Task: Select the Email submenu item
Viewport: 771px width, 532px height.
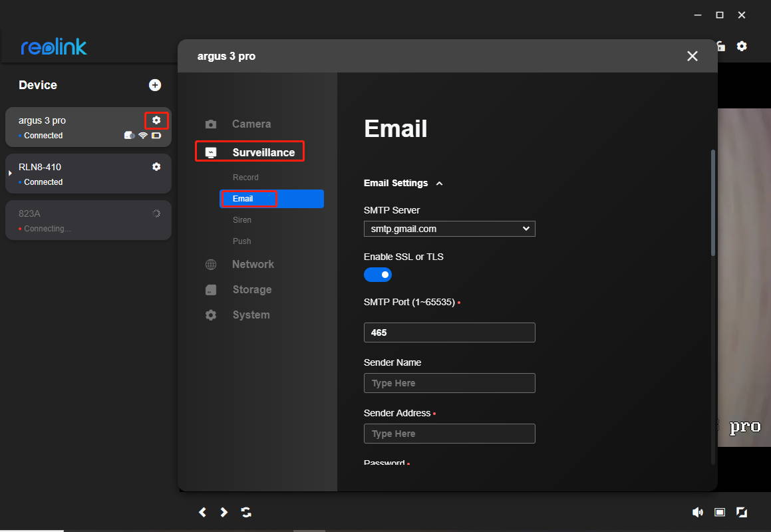Action: coord(271,199)
